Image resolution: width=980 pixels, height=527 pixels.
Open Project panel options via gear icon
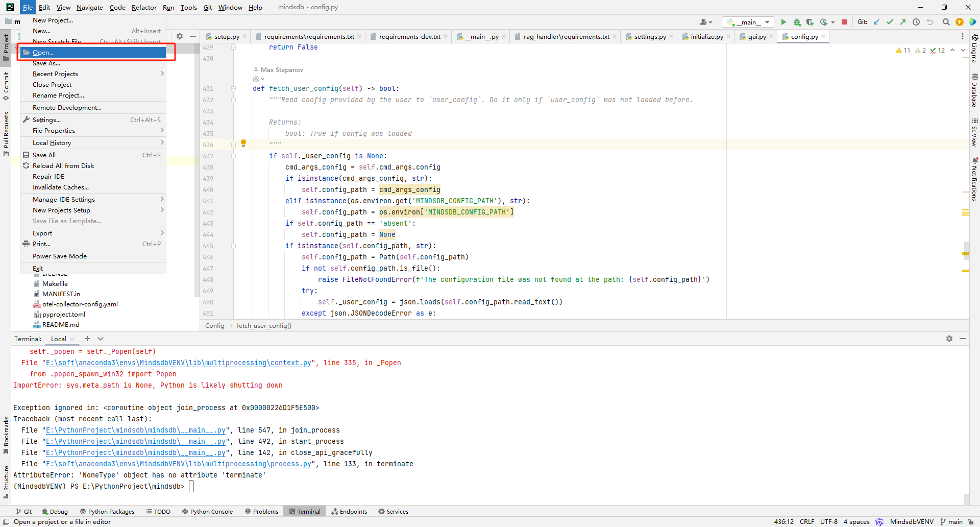coord(180,36)
